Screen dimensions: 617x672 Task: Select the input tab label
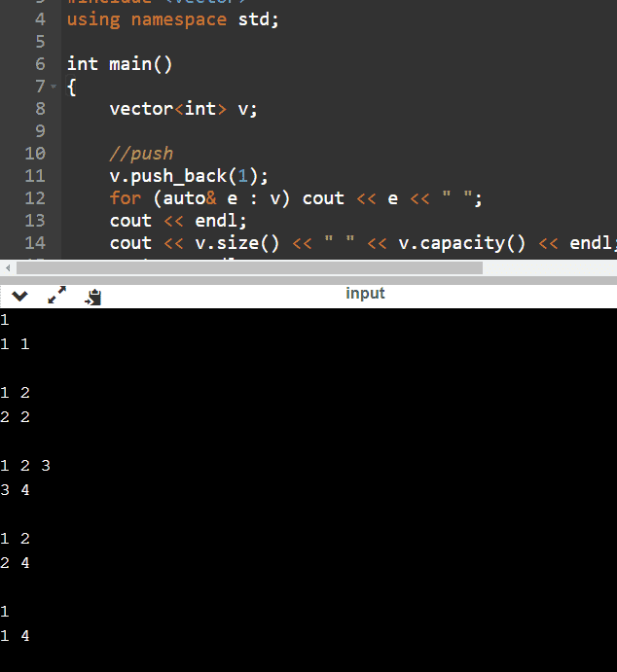(x=365, y=294)
